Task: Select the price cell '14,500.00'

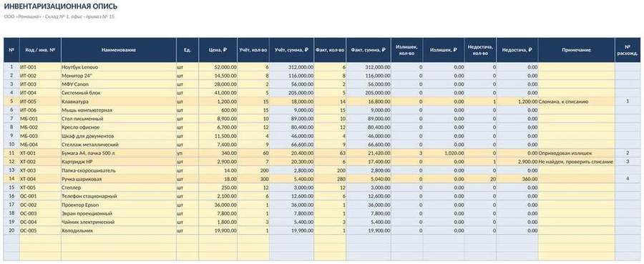Action: click(x=218, y=76)
